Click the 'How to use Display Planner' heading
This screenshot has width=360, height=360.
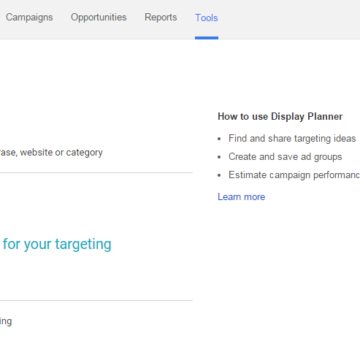[x=280, y=116]
